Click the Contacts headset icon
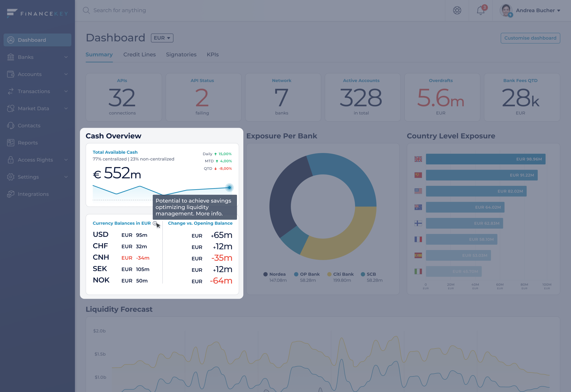Viewport: 571px width, 392px height. pos(11,126)
